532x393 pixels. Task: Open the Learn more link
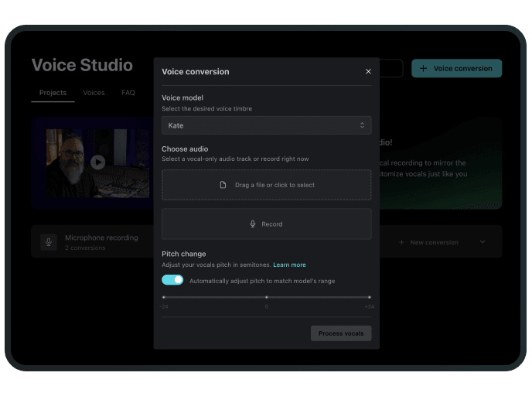289,265
